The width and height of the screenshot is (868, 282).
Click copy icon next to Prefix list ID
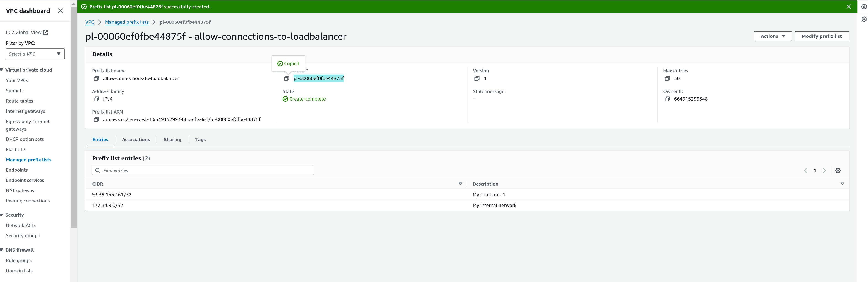coord(287,78)
